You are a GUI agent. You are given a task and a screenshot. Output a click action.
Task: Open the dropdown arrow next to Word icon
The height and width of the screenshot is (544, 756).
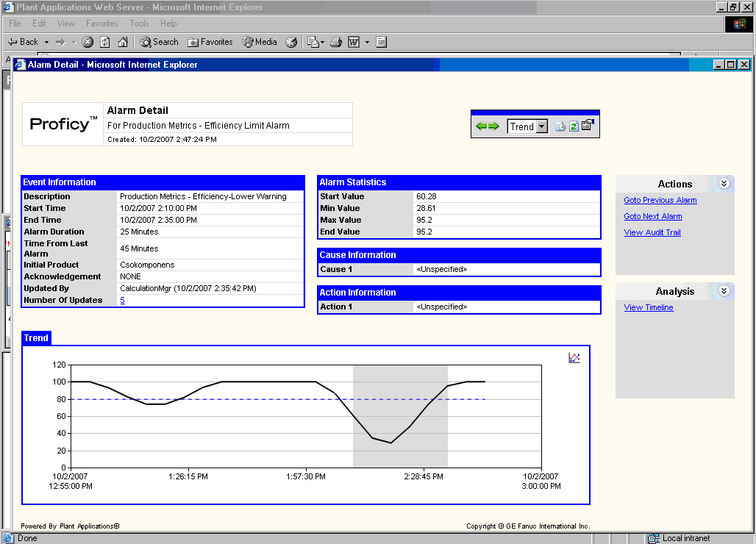click(367, 43)
